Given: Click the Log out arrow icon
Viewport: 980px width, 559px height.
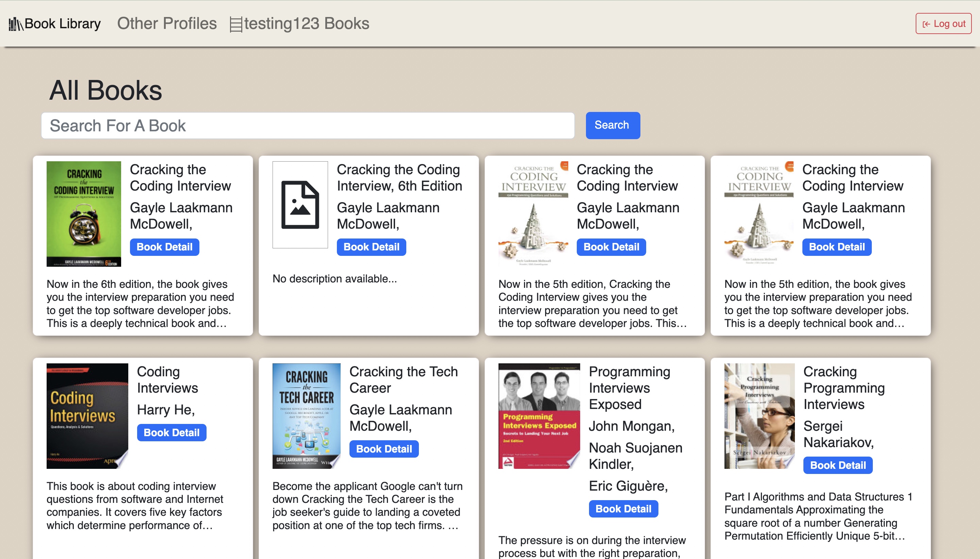Looking at the screenshot, I should coord(926,24).
